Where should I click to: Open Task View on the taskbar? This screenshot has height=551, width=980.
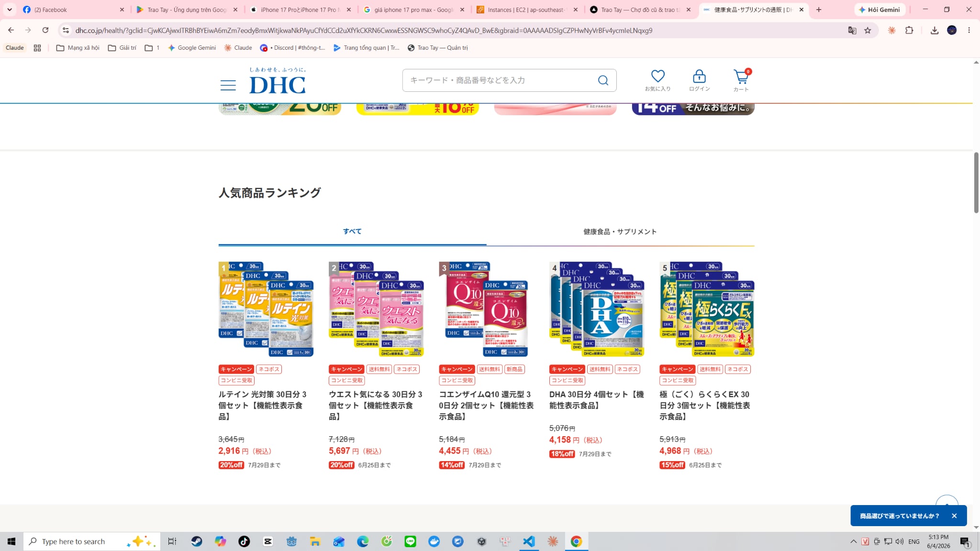coord(172,541)
